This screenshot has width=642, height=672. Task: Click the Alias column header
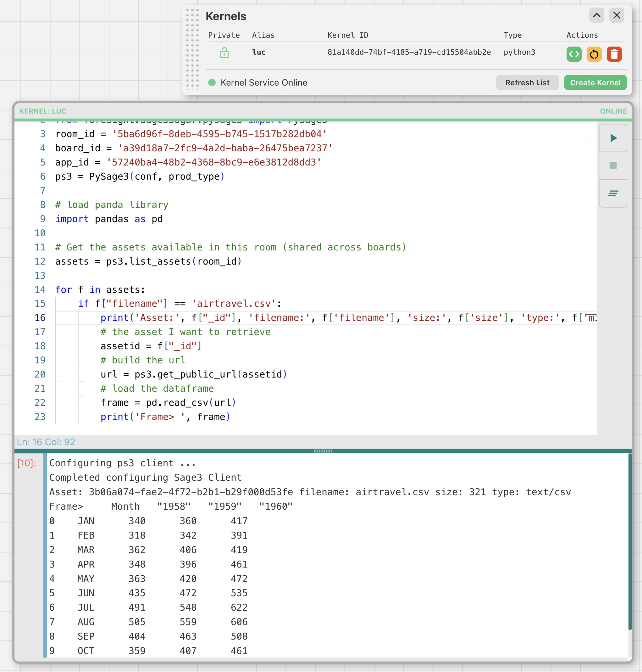pyautogui.click(x=263, y=35)
